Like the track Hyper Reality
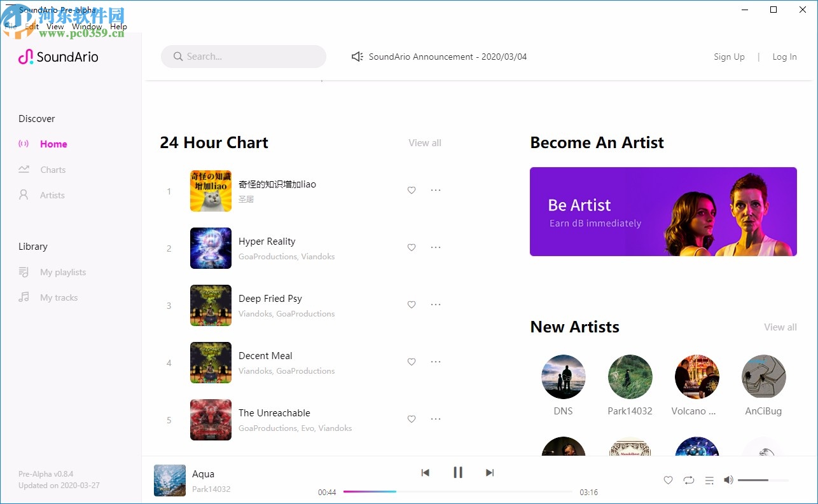This screenshot has width=818, height=504. (x=412, y=247)
